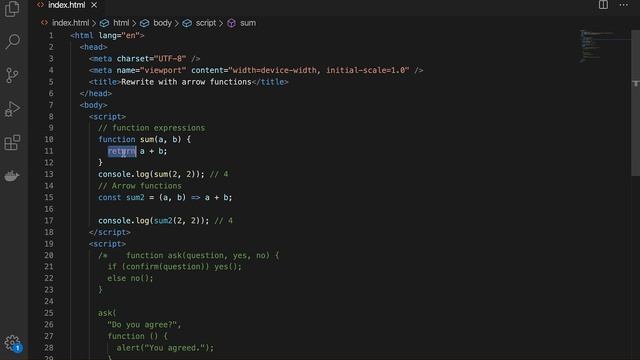Split the editor to the right
Screen dimensions: 640x360
pyautogui.click(x=603, y=5)
